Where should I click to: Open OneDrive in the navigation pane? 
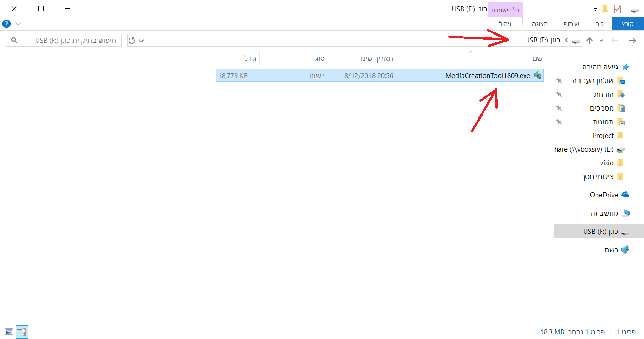(604, 195)
